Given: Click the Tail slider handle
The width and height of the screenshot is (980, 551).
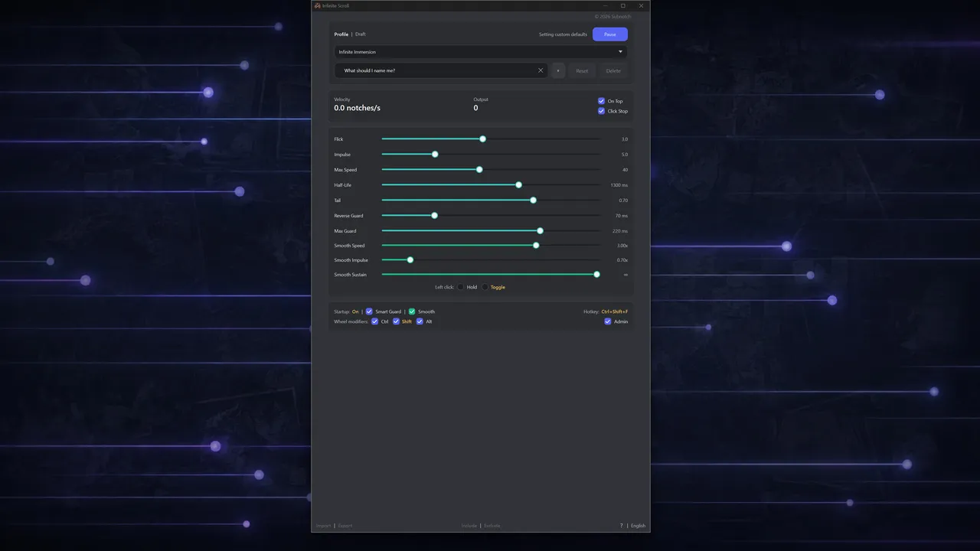Looking at the screenshot, I should (534, 201).
